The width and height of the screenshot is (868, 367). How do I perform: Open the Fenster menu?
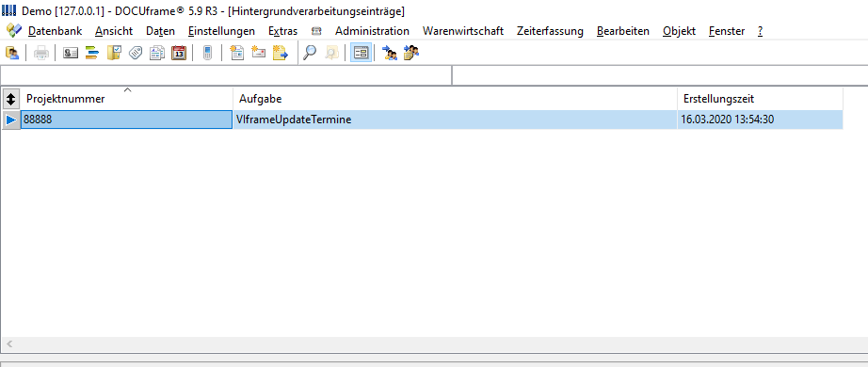coord(726,31)
